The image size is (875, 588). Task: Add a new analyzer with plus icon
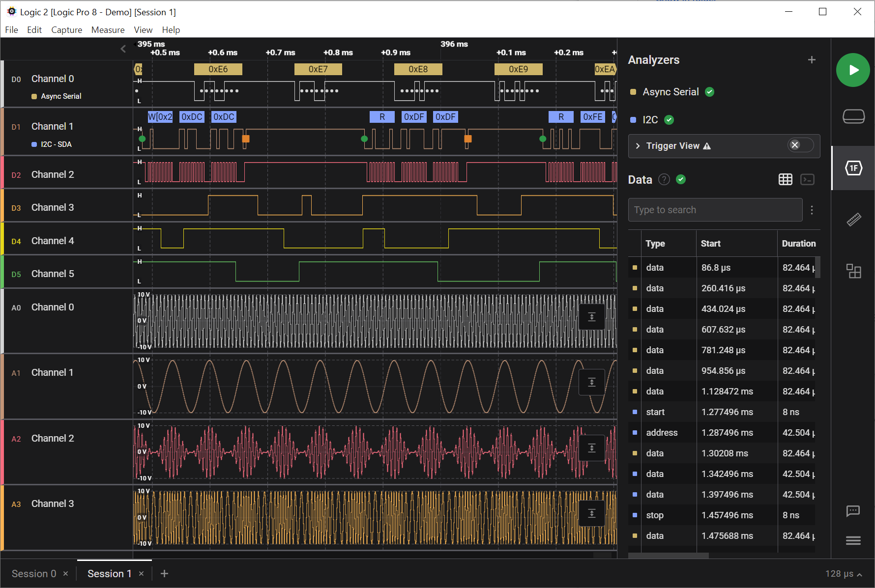[812, 60]
